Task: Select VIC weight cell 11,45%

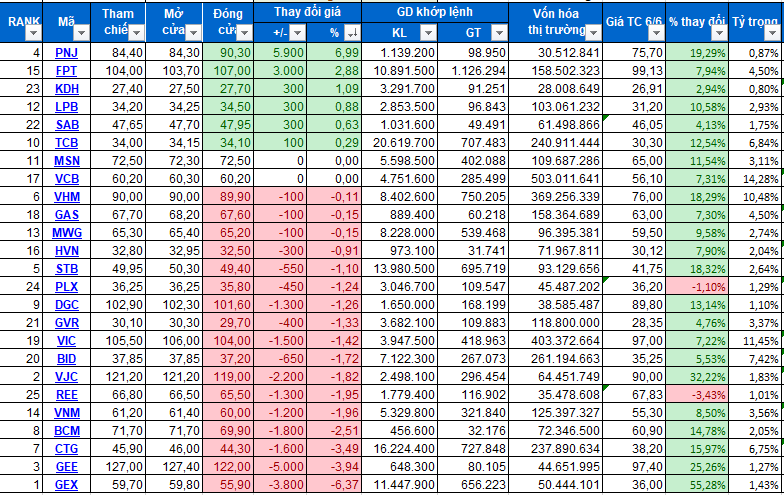Action: pyautogui.click(x=756, y=340)
